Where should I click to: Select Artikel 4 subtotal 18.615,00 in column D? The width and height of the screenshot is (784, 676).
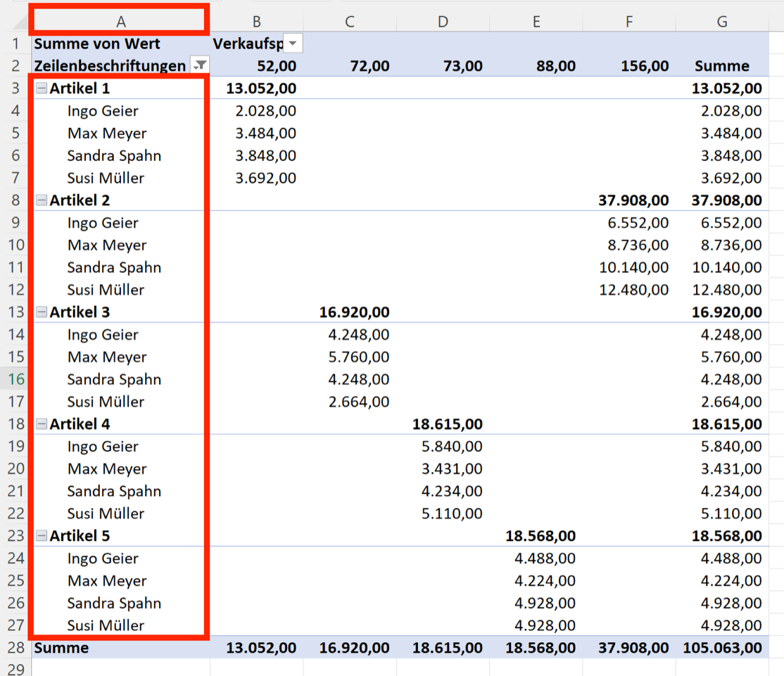click(x=447, y=425)
